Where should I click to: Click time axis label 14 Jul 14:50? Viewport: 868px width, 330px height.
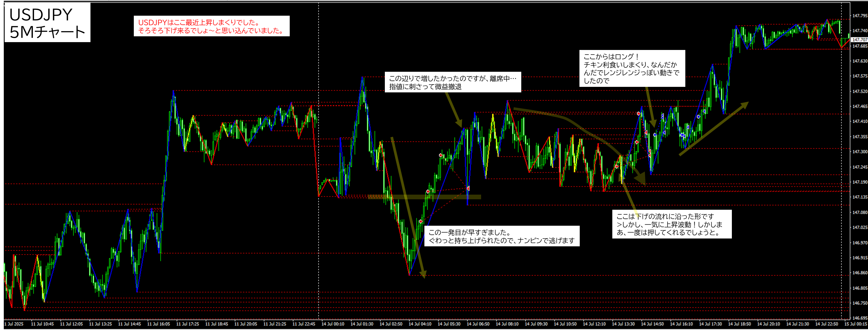pos(652,324)
